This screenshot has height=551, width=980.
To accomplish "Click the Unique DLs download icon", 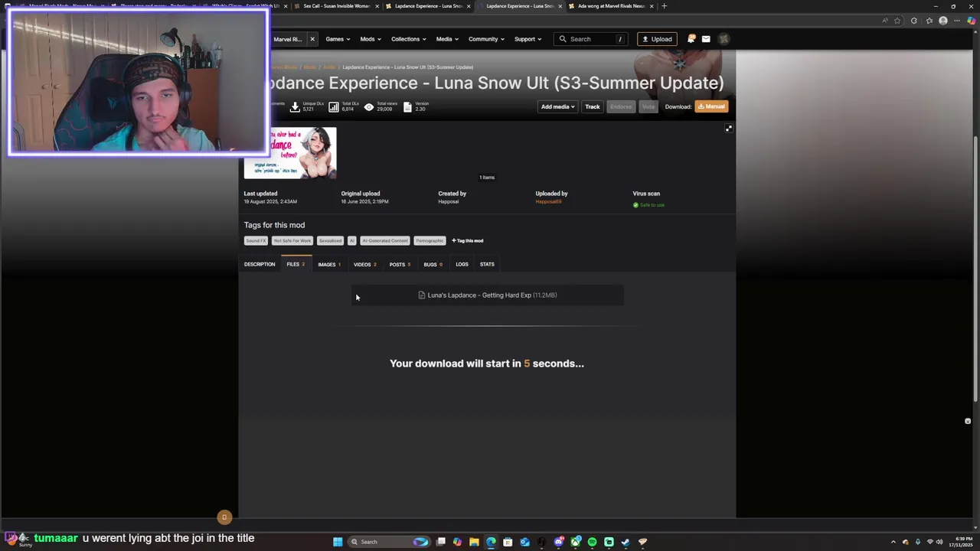I will (x=295, y=107).
